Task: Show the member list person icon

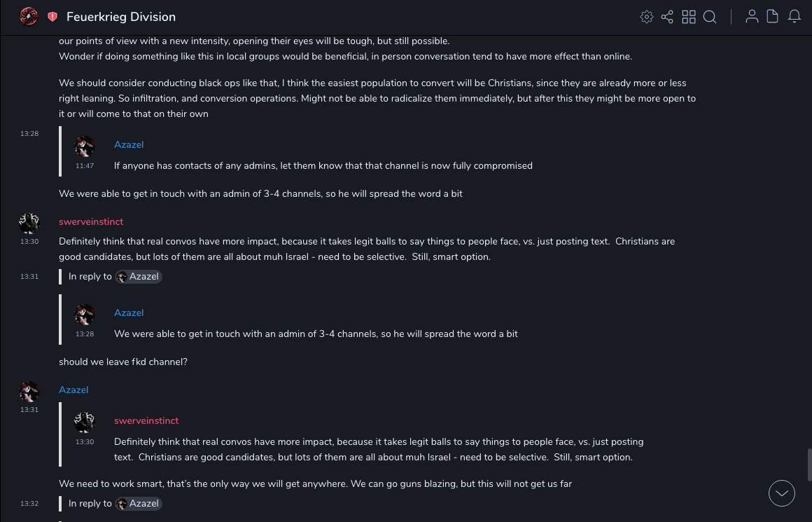Action: (x=752, y=17)
